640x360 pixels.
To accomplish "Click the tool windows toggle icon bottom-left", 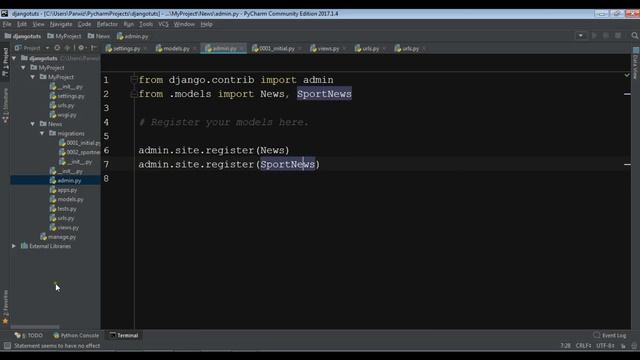I will [x=7, y=346].
